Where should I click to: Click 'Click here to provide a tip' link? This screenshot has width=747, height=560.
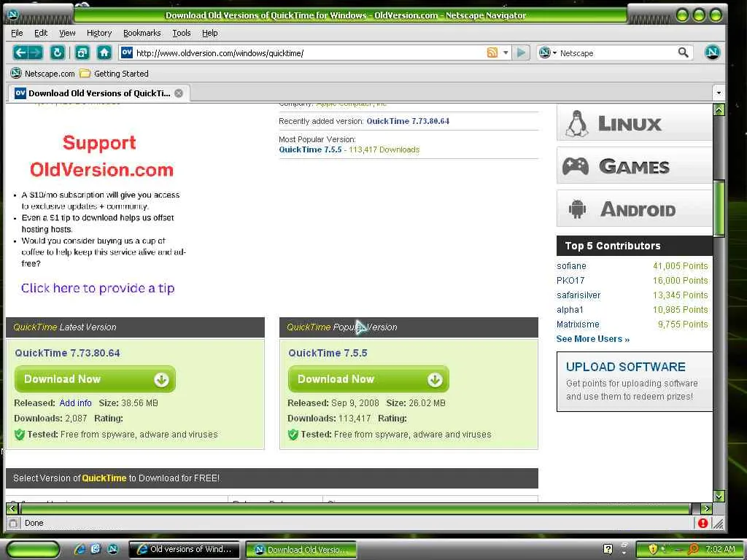point(98,288)
